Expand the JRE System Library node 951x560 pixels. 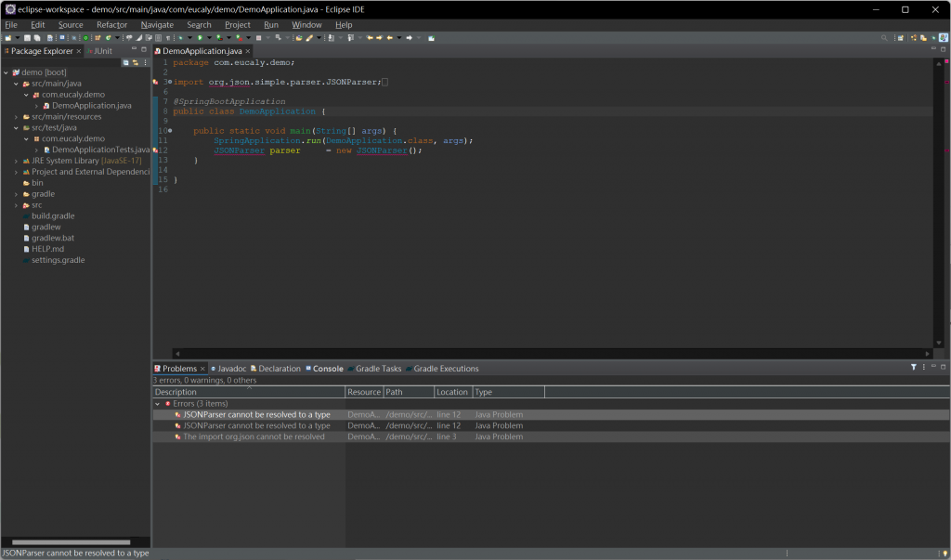[16, 161]
